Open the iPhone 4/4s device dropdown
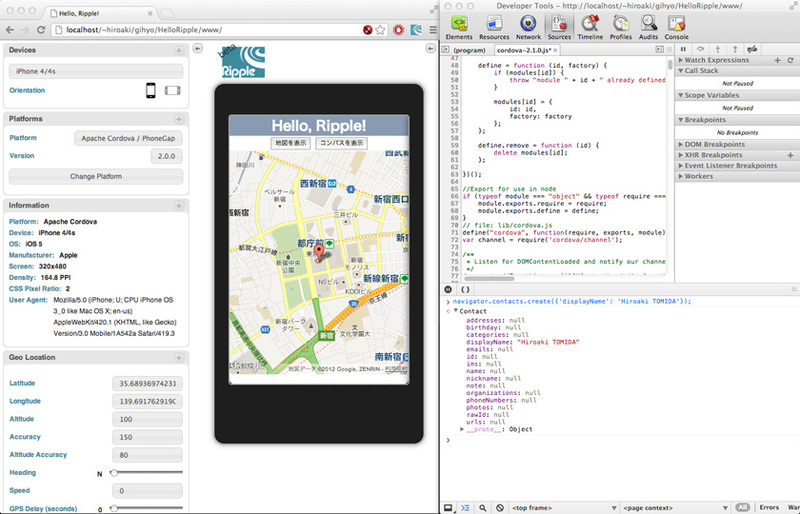800x514 pixels. tap(96, 71)
